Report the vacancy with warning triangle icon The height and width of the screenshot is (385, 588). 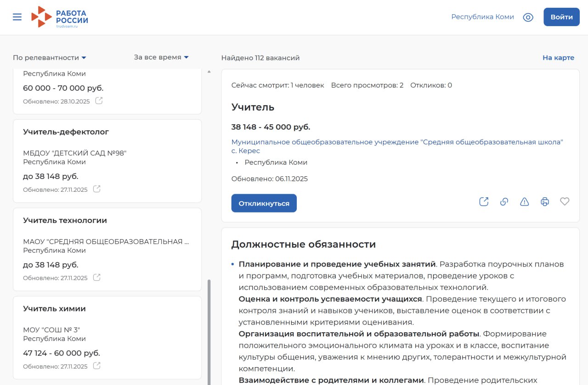(524, 202)
